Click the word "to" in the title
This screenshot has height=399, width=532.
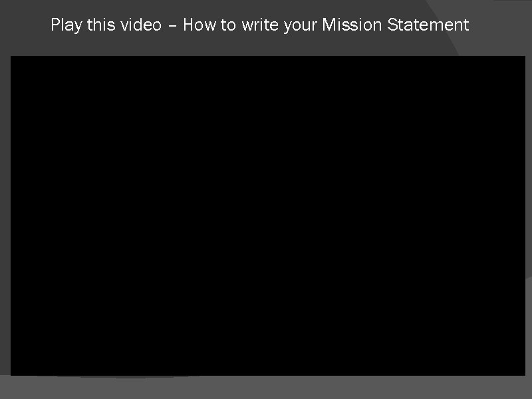pyautogui.click(x=228, y=25)
